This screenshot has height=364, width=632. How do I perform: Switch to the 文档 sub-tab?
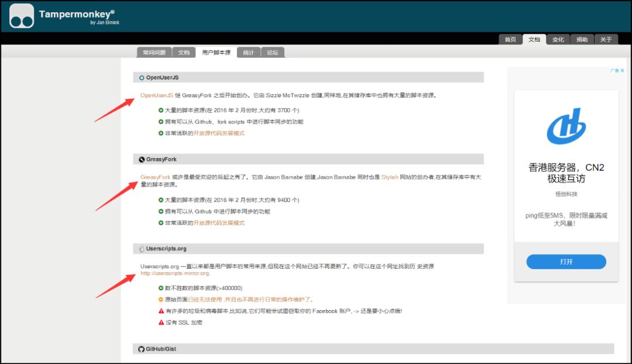(x=184, y=53)
